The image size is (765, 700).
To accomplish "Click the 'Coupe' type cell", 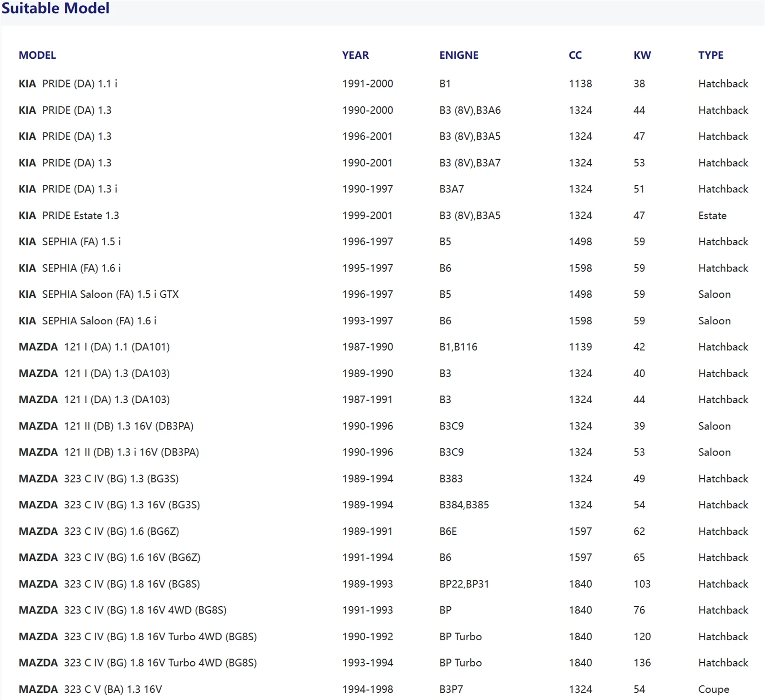I will pos(713,689).
